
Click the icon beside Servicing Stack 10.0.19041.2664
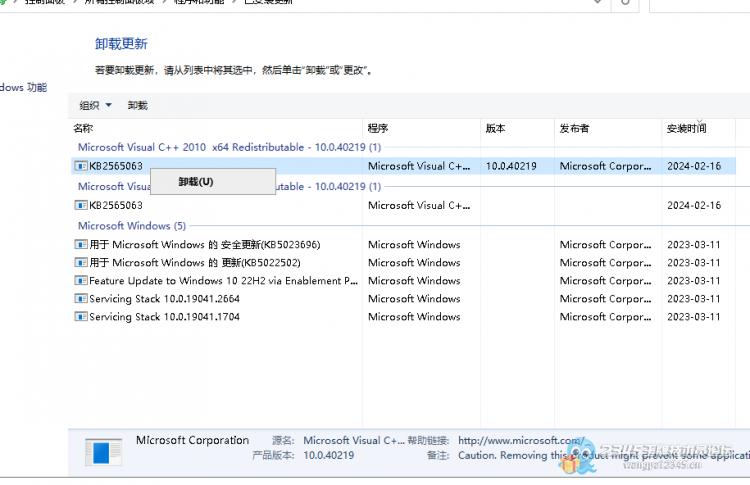81,298
